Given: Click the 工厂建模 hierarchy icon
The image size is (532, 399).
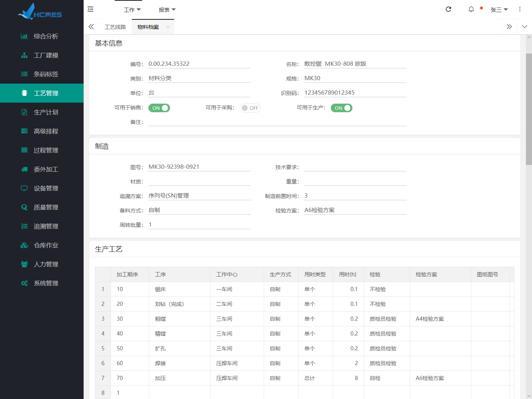Looking at the screenshot, I should pos(24,55).
